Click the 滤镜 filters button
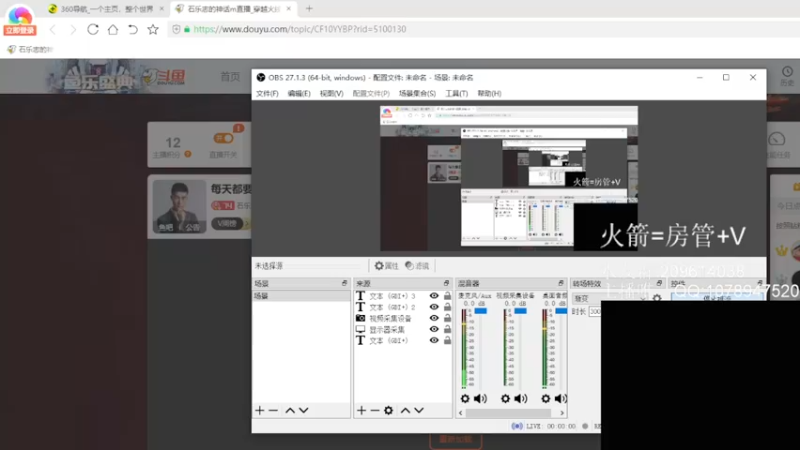800x450 pixels. (x=417, y=266)
